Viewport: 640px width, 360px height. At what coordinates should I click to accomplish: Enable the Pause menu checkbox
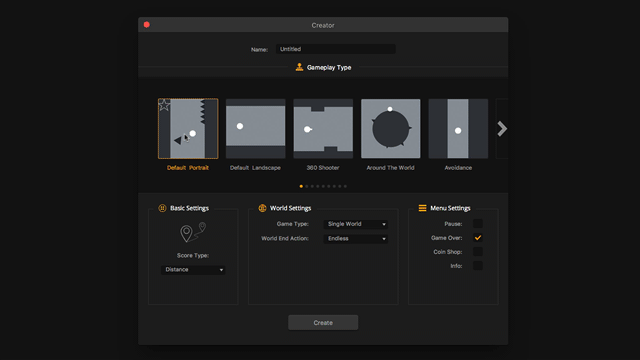(x=478, y=224)
